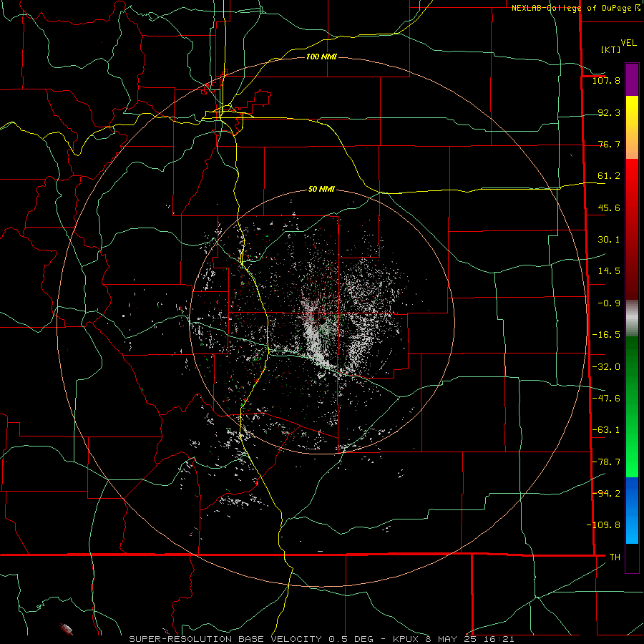This screenshot has height=644, width=644.
Task: Pick the gray-white near-zero color bar segment
Action: tap(632, 318)
